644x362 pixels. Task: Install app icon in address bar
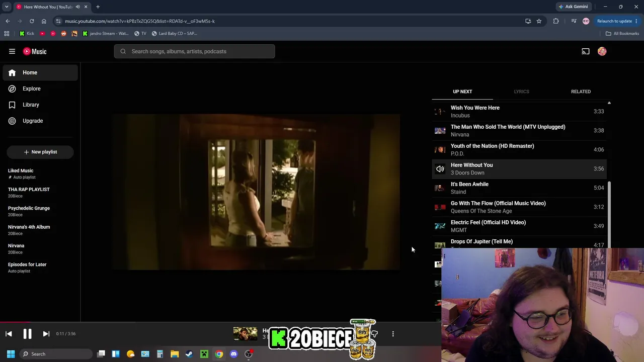[528, 21]
